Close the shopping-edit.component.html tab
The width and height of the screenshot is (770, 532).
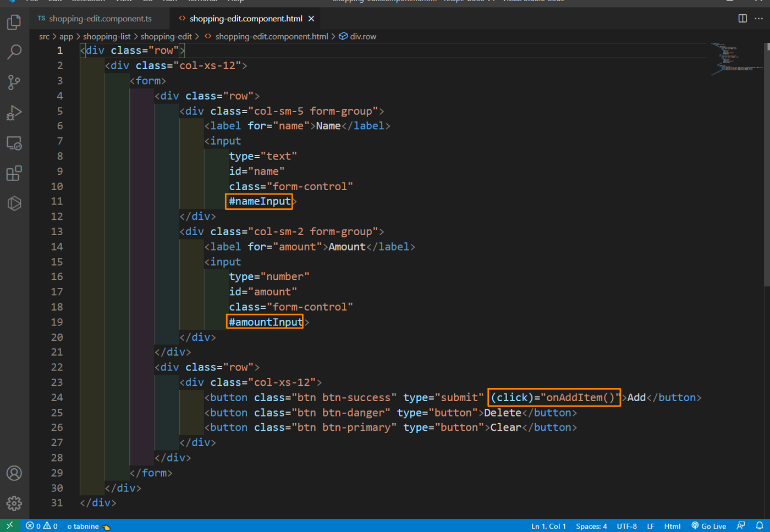311,19
